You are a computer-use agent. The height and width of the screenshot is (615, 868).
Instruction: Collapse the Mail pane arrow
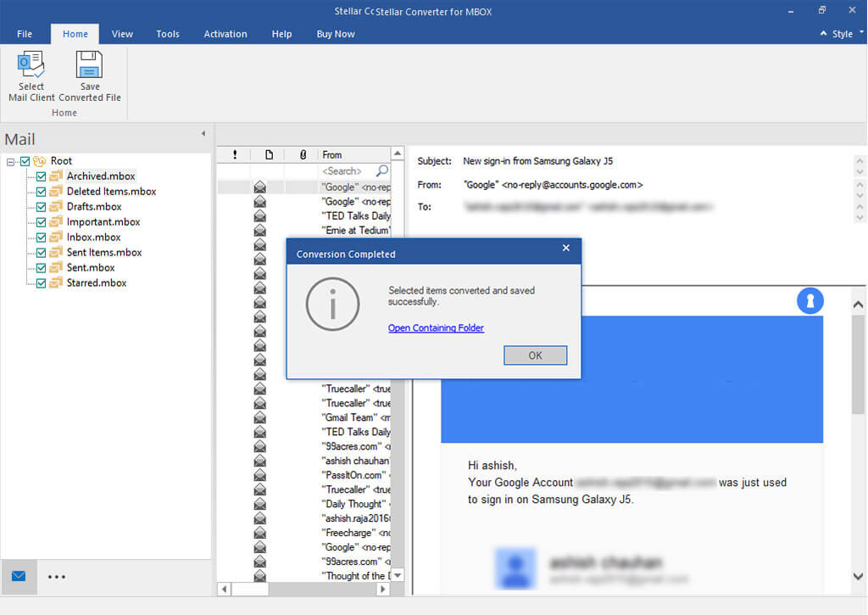pyautogui.click(x=203, y=134)
